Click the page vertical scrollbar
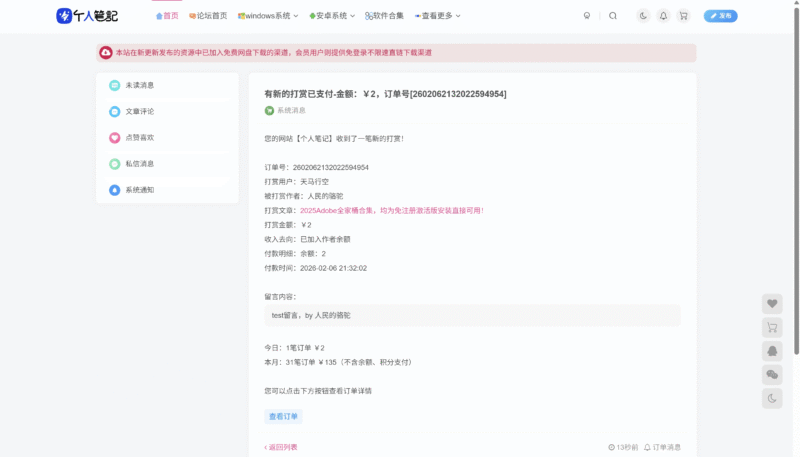 coord(796,179)
